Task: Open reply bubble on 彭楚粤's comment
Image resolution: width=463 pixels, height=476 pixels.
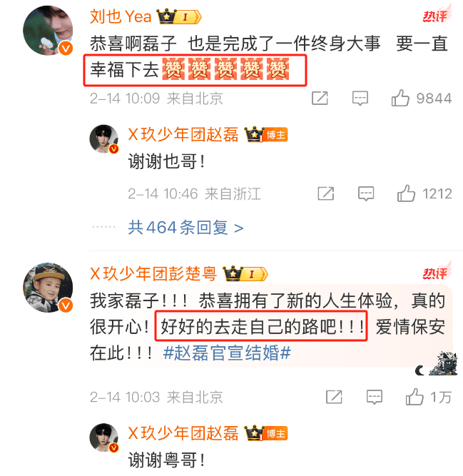Action: click(375, 397)
